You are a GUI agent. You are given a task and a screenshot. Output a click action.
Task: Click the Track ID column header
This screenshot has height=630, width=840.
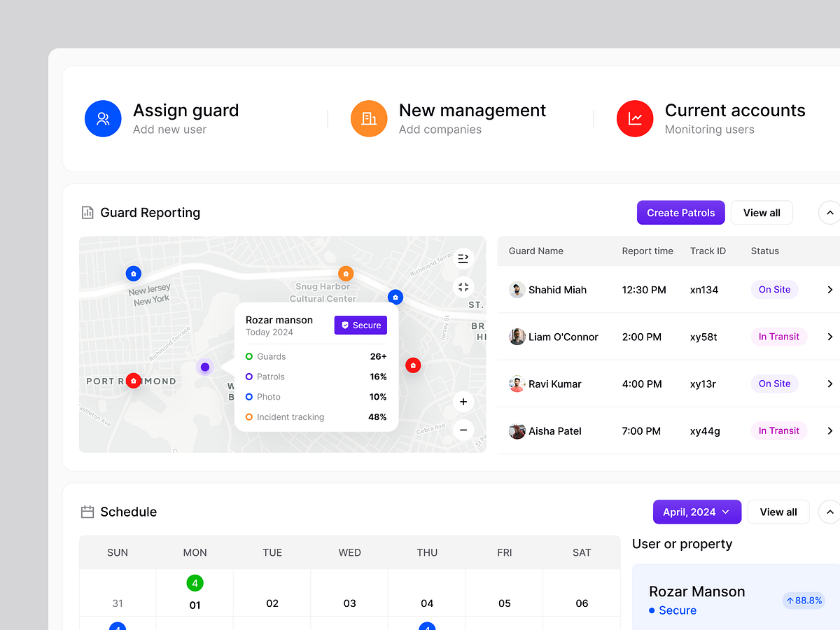[x=708, y=251]
